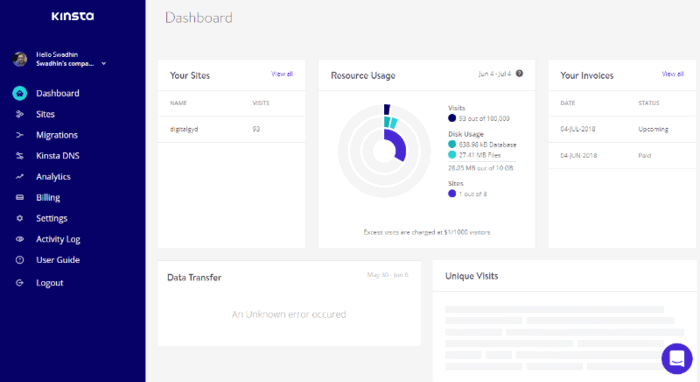Click the 28.05 MB out of 10 GB total
This screenshot has width=700, height=382.
(x=481, y=168)
